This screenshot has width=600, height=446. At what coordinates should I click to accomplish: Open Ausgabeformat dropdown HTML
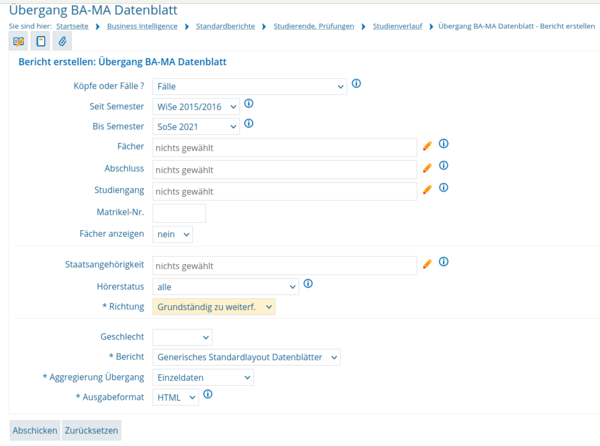pyautogui.click(x=176, y=397)
